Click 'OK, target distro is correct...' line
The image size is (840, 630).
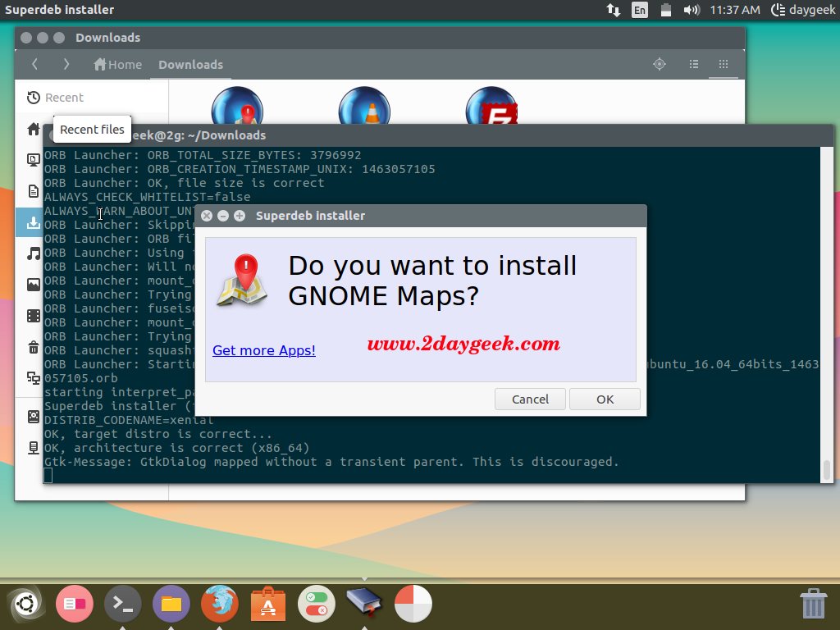pyautogui.click(x=158, y=434)
